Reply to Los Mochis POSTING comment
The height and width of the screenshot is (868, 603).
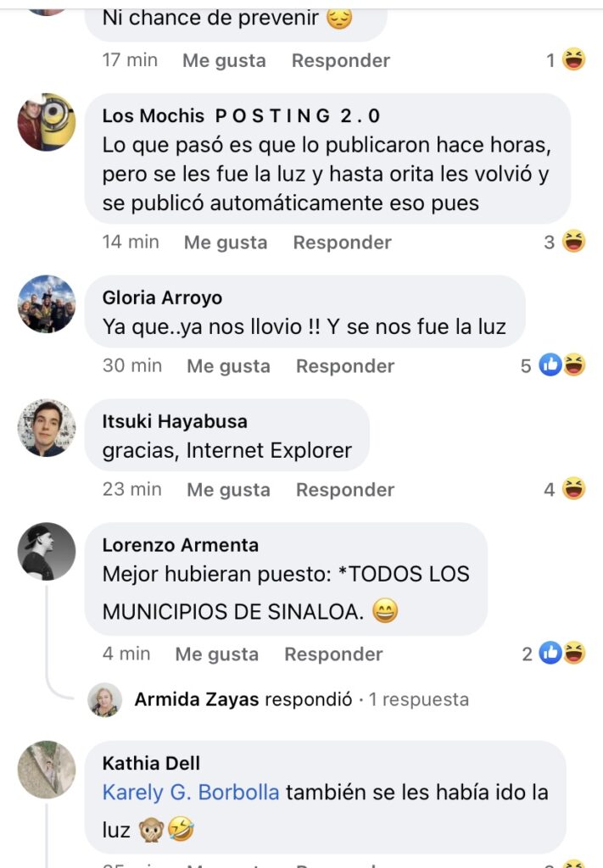(x=342, y=242)
